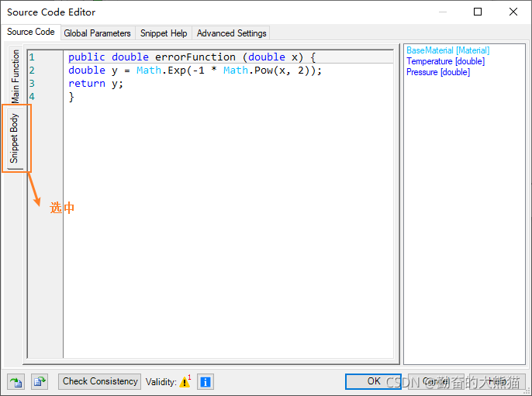Screen dimensions: 532x396
Task: Click the closing brace on line 4
Action: [71, 97]
